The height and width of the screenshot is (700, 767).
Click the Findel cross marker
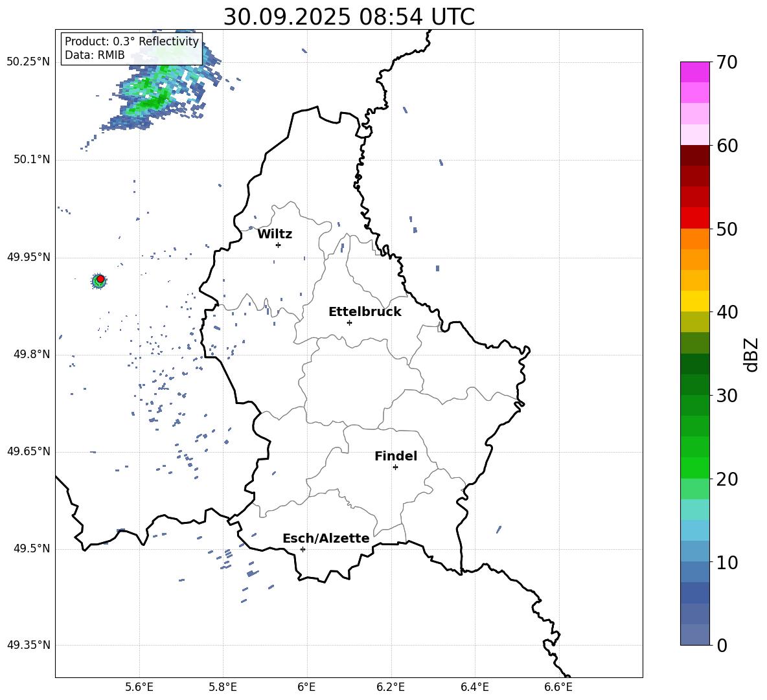pyautogui.click(x=395, y=468)
